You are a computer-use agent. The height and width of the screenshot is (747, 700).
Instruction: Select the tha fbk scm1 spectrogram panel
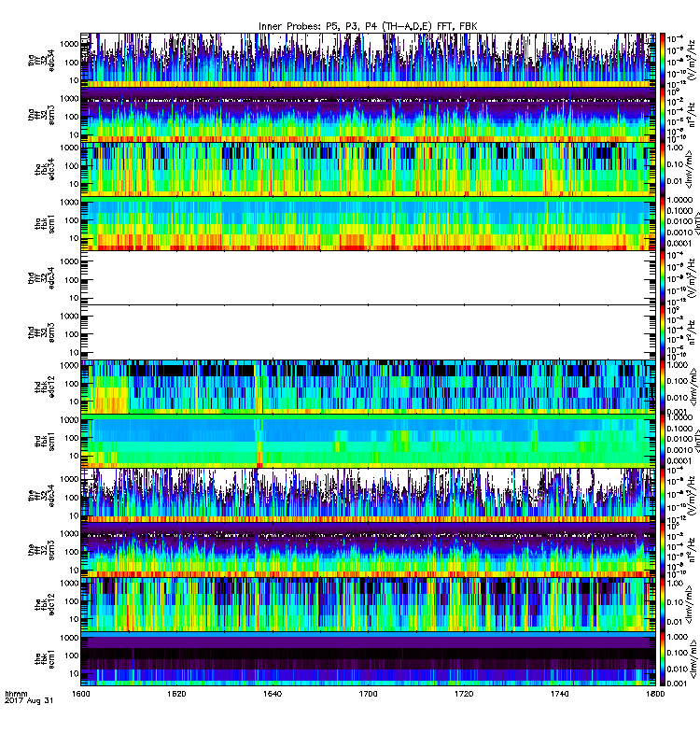click(368, 223)
